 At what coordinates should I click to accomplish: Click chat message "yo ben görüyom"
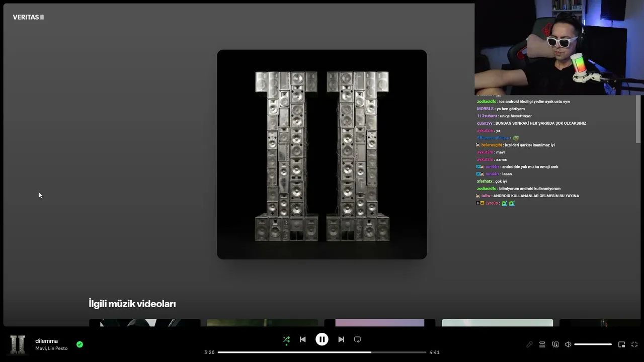(511, 109)
